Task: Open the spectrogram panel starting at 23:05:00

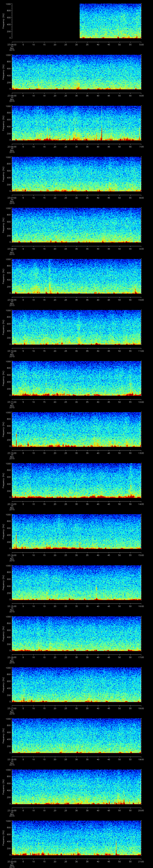Action: pyautogui.click(x=77, y=72)
